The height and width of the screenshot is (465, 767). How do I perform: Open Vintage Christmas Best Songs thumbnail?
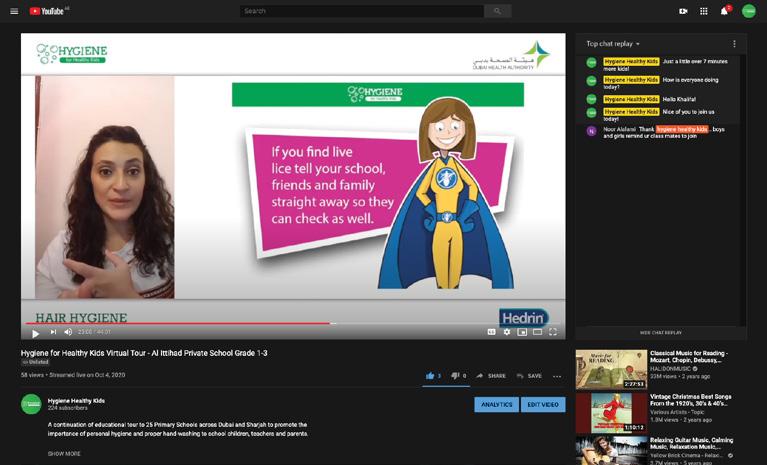pyautogui.click(x=611, y=413)
